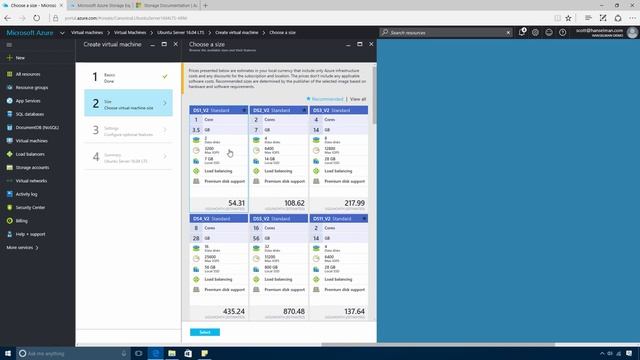Open Load balancers in sidebar
Image resolution: width=640 pixels, height=360 pixels.
point(30,154)
